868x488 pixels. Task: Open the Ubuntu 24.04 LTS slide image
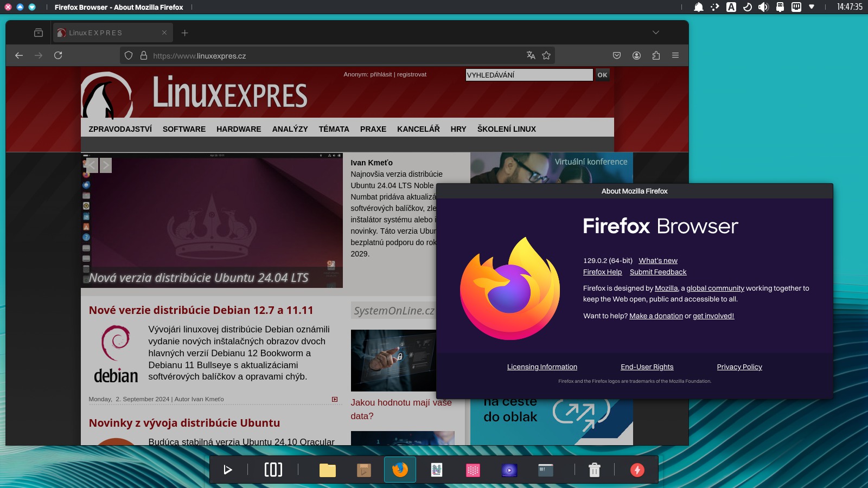212,220
